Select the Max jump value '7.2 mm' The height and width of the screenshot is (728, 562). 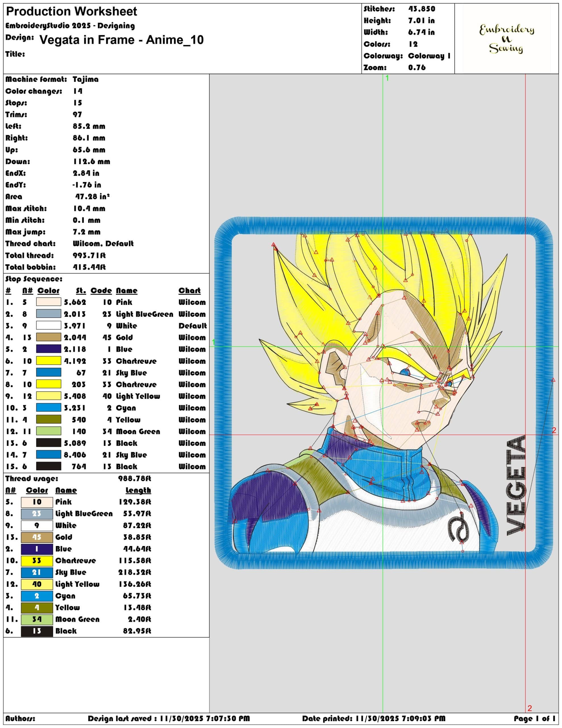click(x=87, y=232)
